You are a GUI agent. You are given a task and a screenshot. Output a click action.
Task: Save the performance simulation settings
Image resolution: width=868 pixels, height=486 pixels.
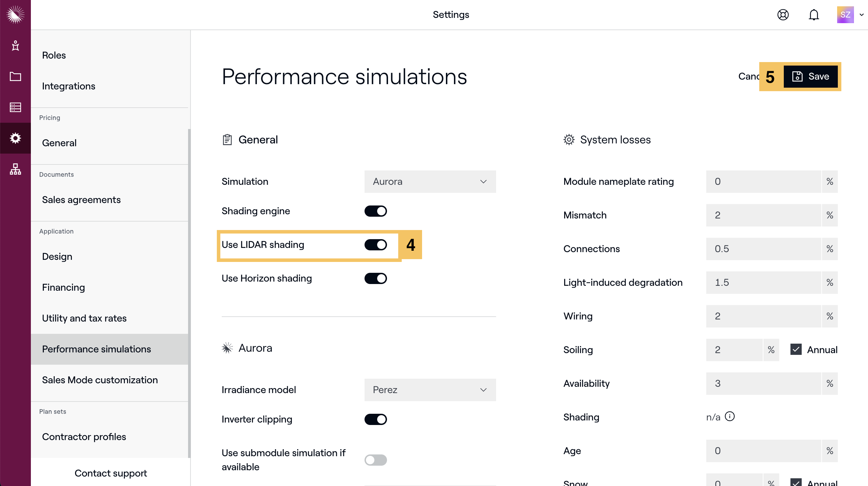pyautogui.click(x=810, y=76)
